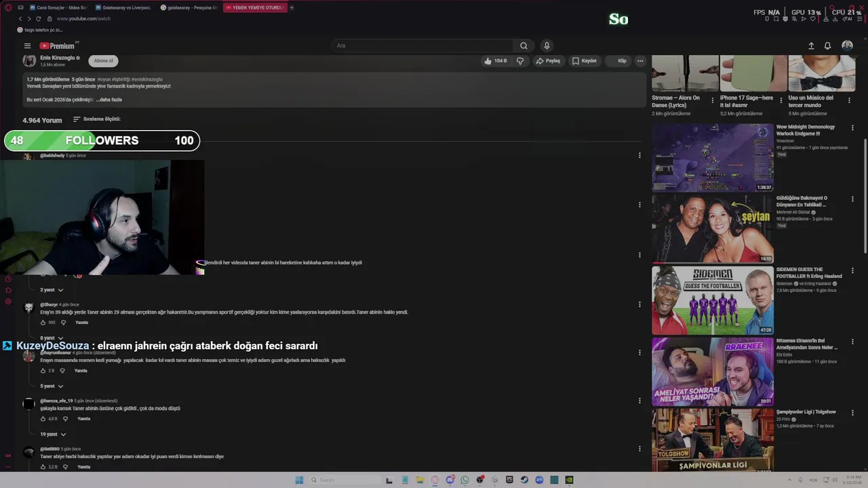This screenshot has width=868, height=488.
Task: Expand 8 yanıt replies under @Shazyr comment
Action: click(52, 338)
